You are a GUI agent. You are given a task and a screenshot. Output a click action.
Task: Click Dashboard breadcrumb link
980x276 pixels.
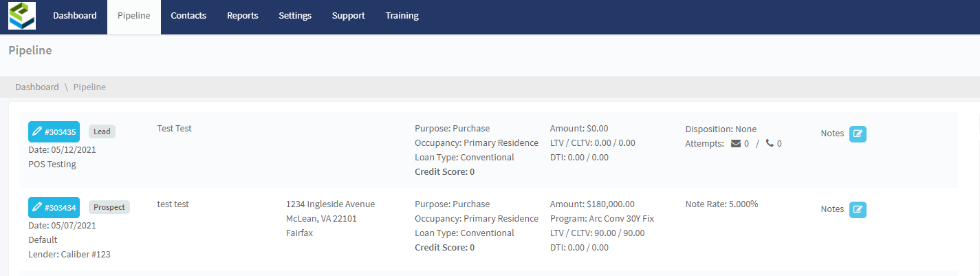(37, 87)
